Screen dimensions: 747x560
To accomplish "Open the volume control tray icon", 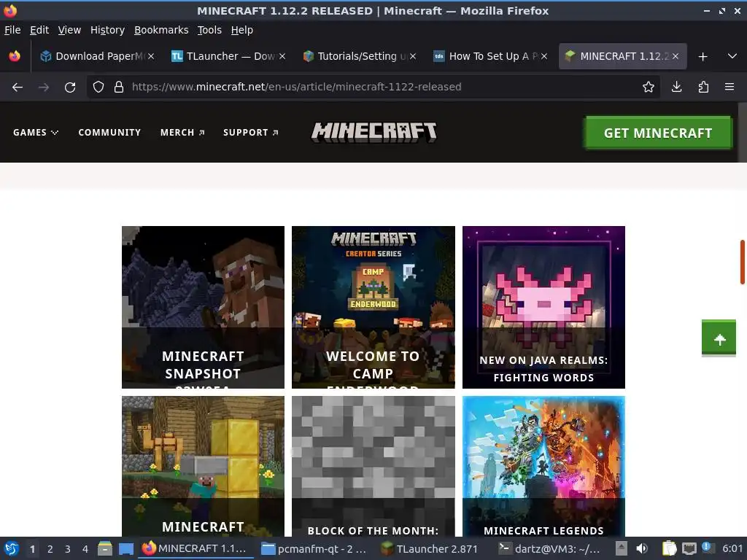I will coord(642,548).
